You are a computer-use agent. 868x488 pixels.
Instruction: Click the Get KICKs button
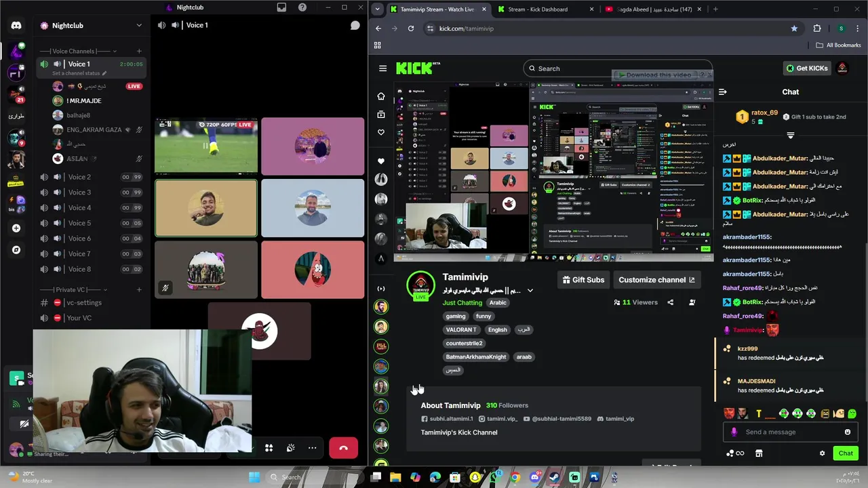(806, 68)
